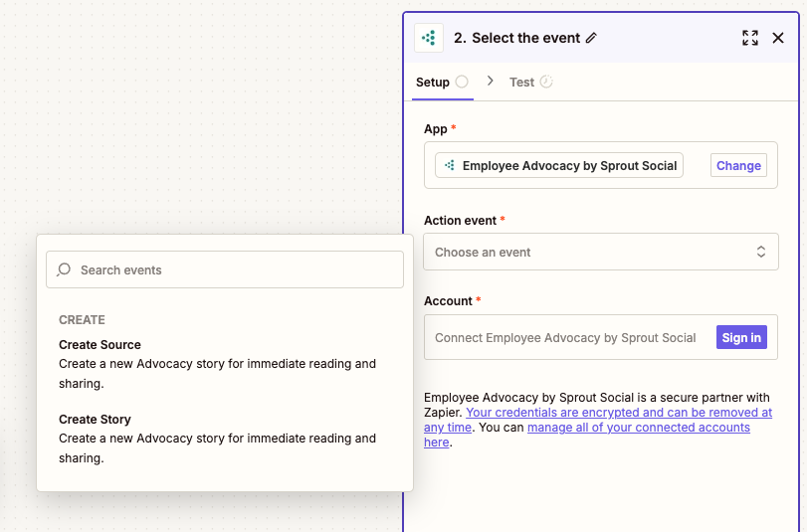Expand the panel to full screen
807x532 pixels.
[x=750, y=38]
